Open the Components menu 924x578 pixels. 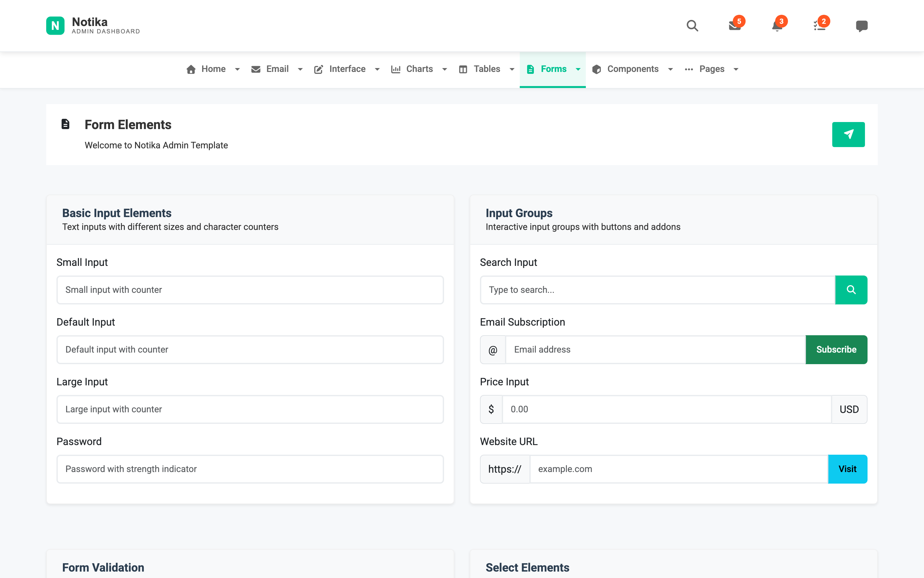coord(633,69)
